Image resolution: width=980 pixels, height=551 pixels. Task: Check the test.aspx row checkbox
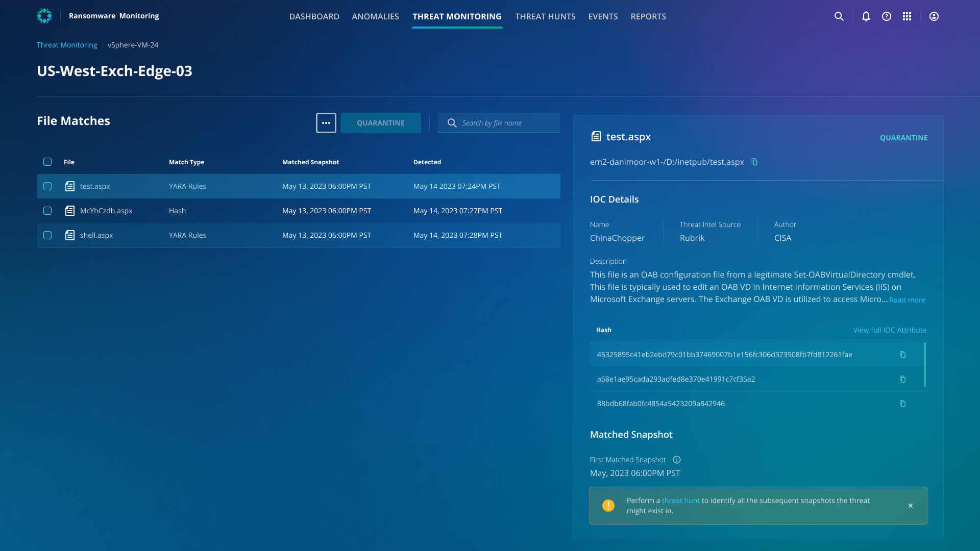(x=47, y=186)
